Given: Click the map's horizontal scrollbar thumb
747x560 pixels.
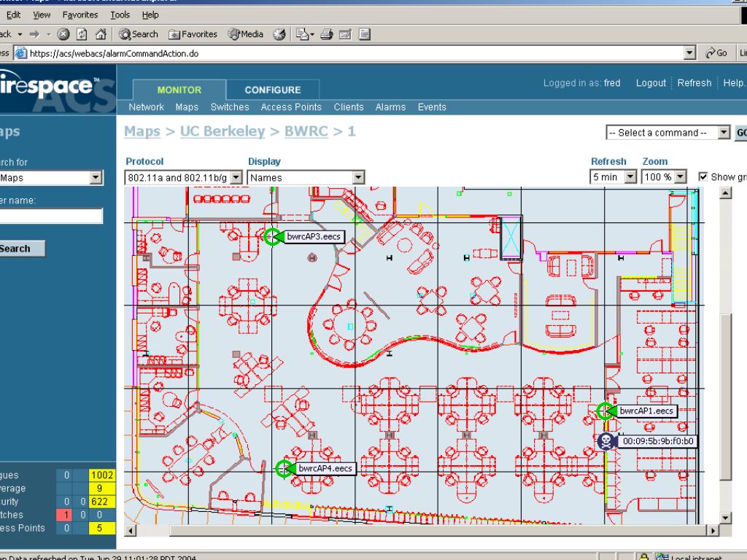Looking at the screenshot, I should [x=438, y=531].
